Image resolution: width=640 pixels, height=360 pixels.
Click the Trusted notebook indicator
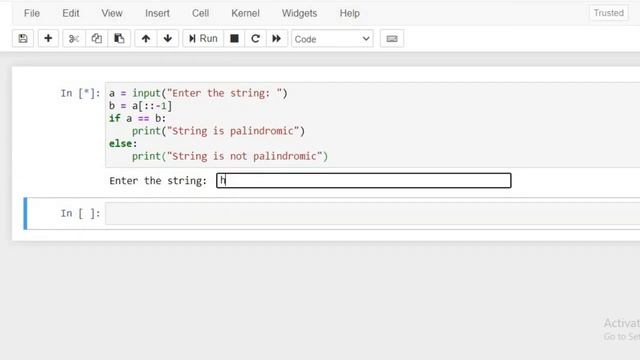pos(609,13)
